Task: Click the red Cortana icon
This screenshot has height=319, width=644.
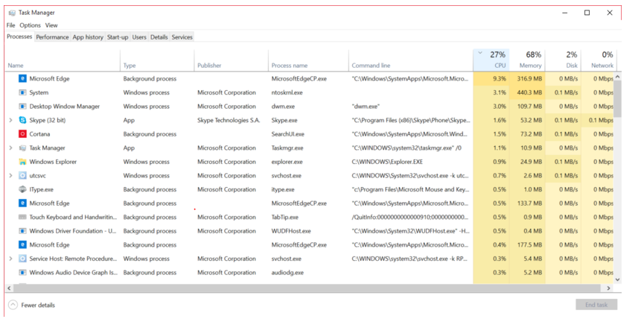Action: (22, 134)
